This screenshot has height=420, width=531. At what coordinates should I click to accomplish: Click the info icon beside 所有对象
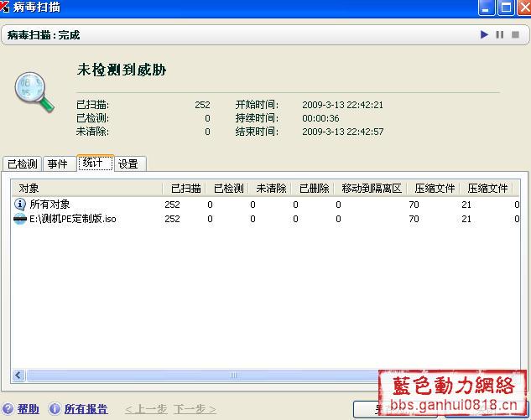(x=20, y=204)
